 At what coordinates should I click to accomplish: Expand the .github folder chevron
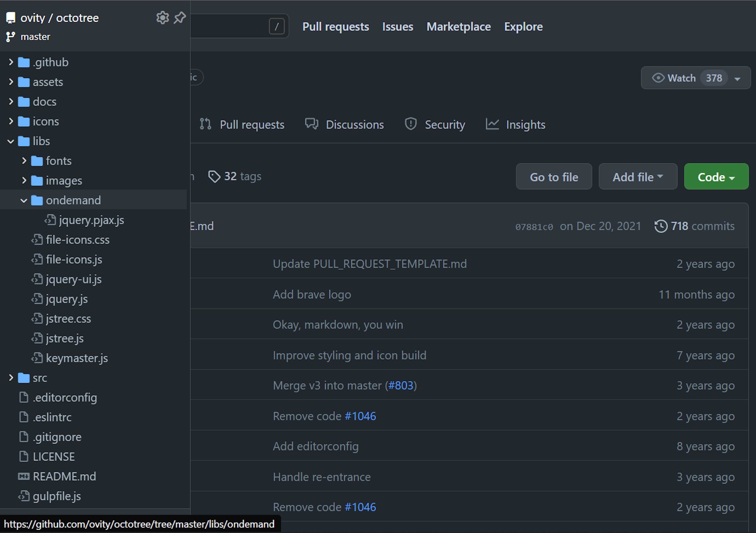11,62
